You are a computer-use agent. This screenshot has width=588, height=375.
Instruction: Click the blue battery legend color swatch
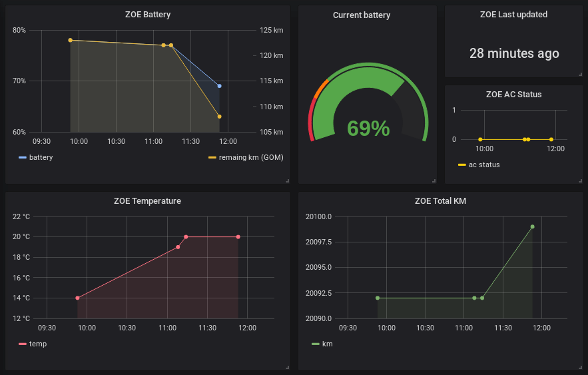23,157
